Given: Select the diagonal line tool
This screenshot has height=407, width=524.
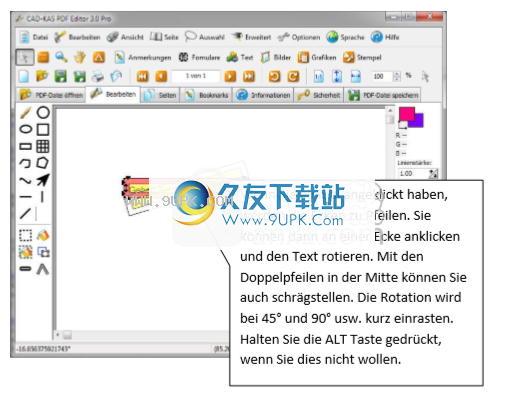Looking at the screenshot, I should click(25, 214).
